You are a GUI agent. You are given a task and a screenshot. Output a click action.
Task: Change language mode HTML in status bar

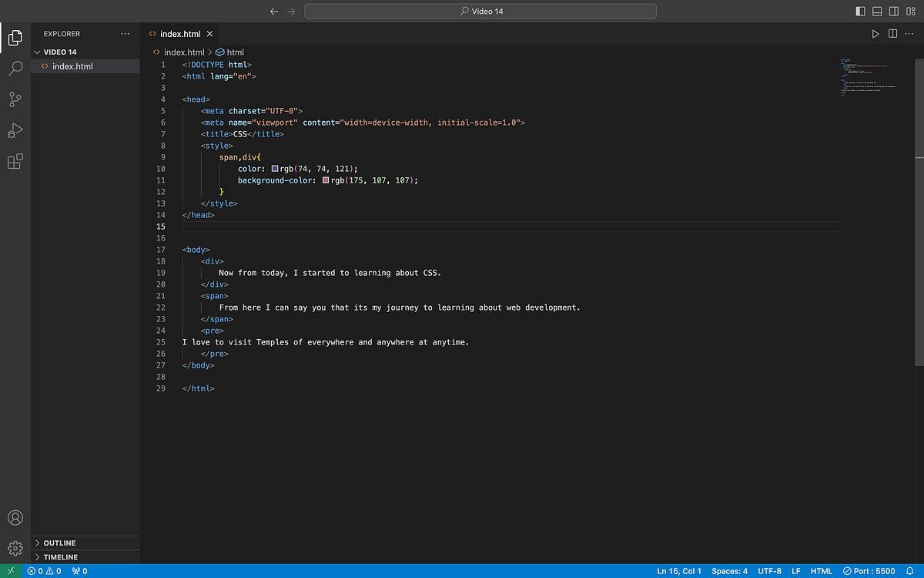click(x=821, y=571)
